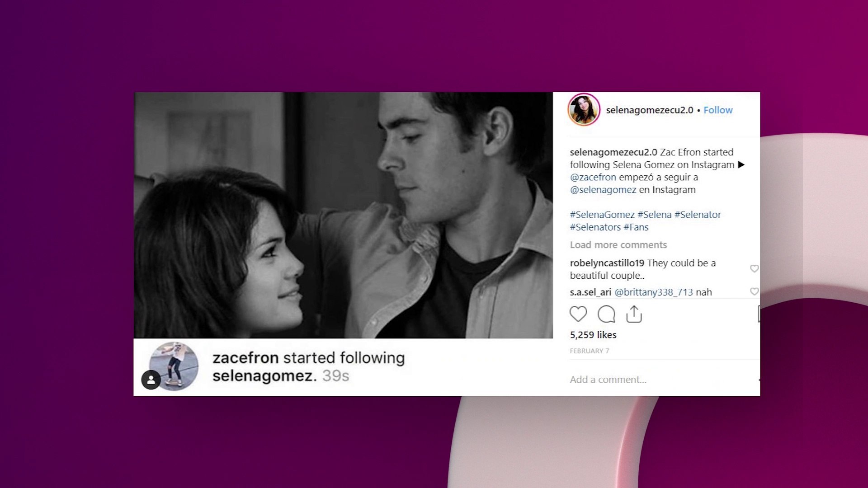Open robelyncastillo19's profile from the comment

607,263
